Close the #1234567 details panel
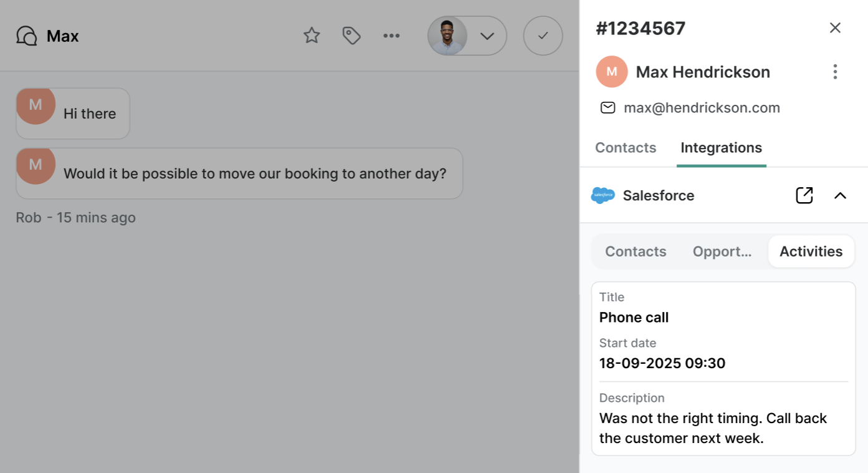This screenshot has width=868, height=473. point(835,27)
